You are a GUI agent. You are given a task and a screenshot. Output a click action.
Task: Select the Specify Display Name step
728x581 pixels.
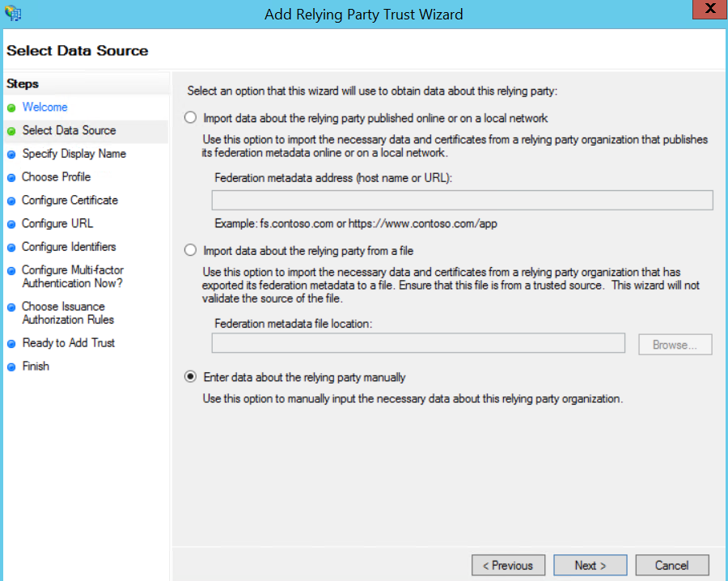(74, 154)
